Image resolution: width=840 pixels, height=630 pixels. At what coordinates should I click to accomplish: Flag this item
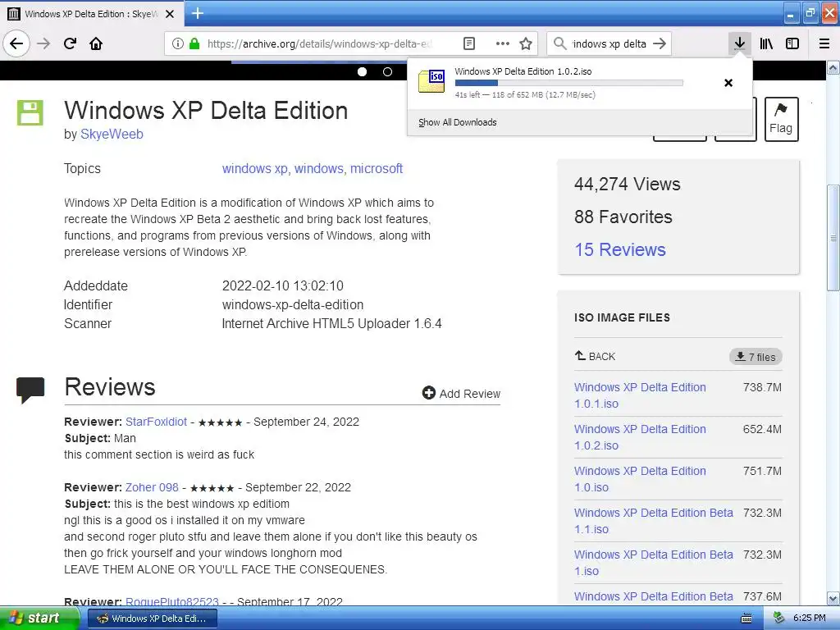[781, 119]
